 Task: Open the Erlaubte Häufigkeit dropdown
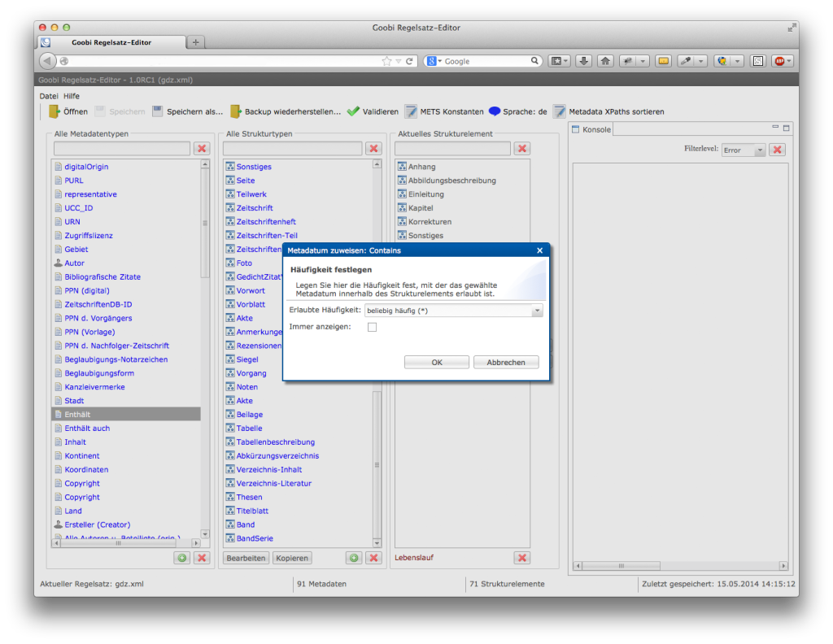[537, 311]
